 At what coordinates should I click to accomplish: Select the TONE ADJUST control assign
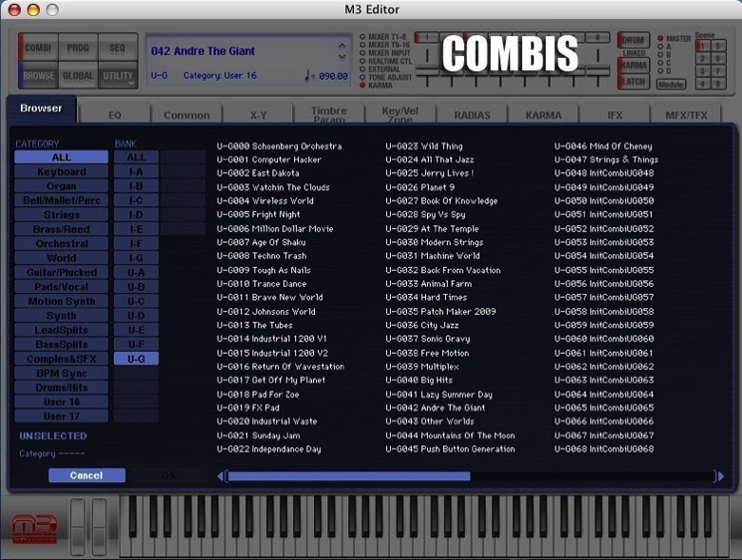pos(362,77)
